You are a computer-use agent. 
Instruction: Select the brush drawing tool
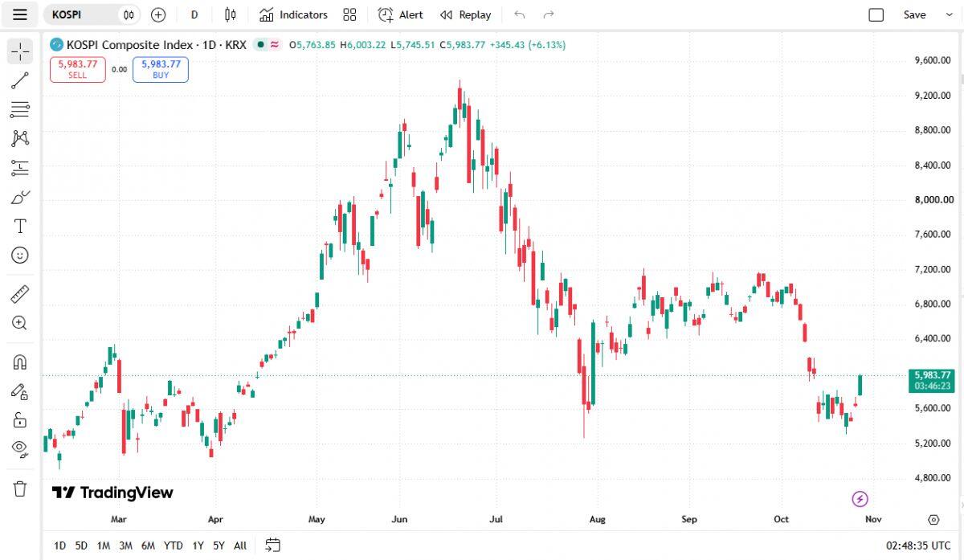click(20, 197)
